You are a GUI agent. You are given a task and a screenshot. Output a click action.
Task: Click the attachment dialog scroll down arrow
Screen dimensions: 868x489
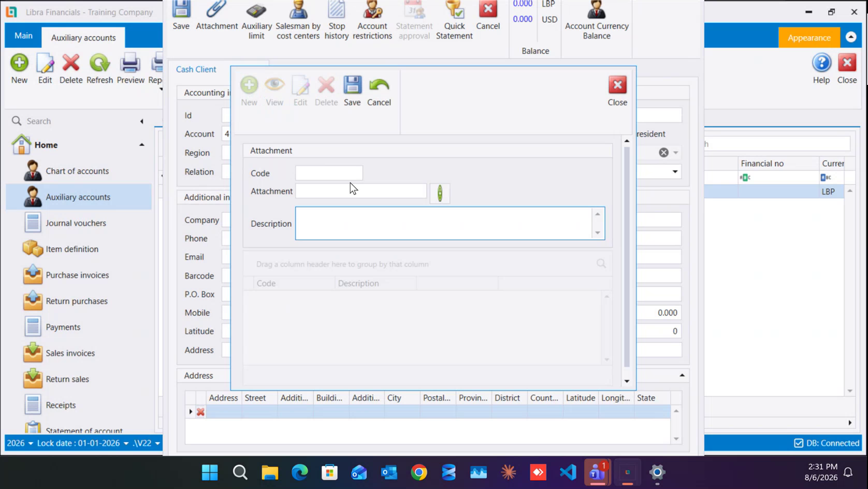[x=627, y=381]
